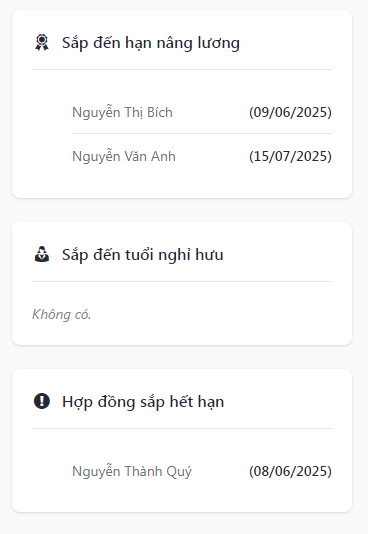Viewport: 368px width, 534px height.
Task: Click the retirement person icon
Action: pos(42,254)
